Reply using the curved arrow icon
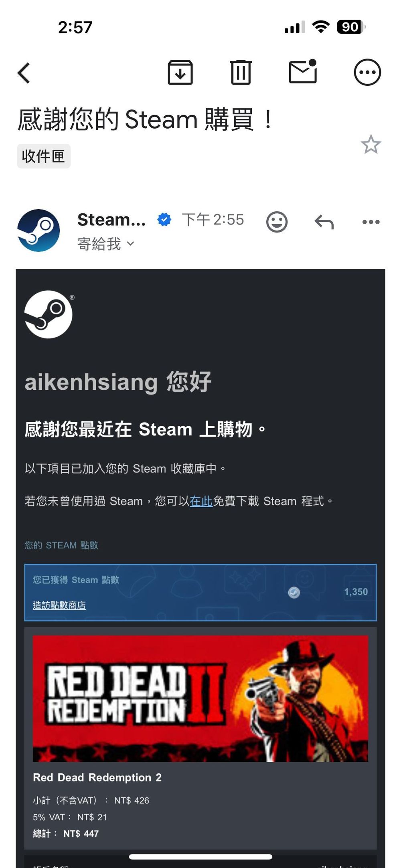Viewport: 401px width, 868px height. click(324, 222)
